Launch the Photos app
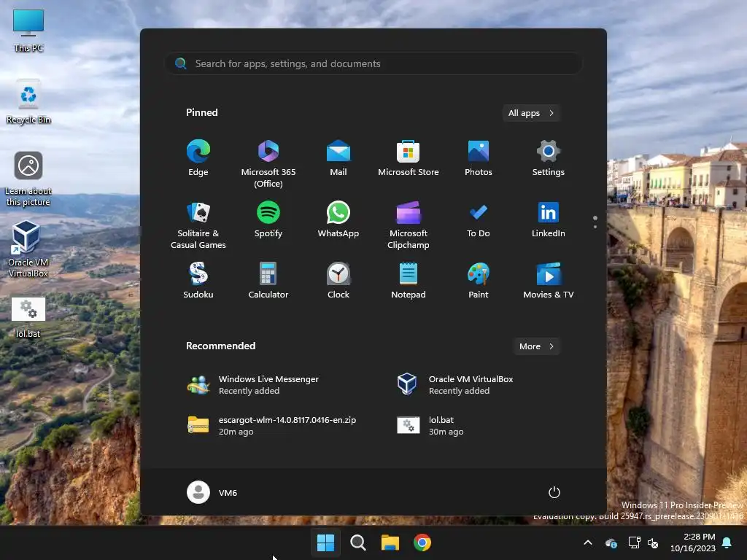 [479, 157]
